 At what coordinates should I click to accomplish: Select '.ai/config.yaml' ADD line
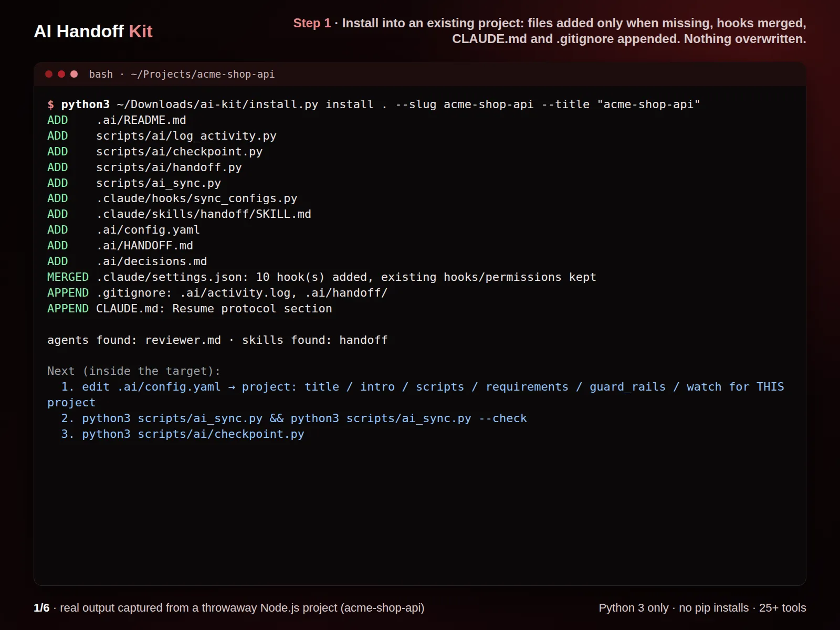[123, 230]
